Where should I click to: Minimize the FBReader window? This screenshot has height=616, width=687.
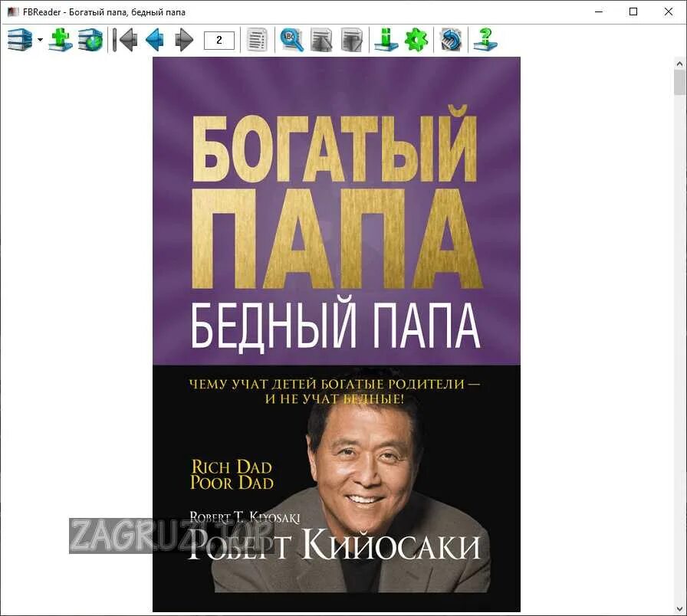click(x=599, y=11)
